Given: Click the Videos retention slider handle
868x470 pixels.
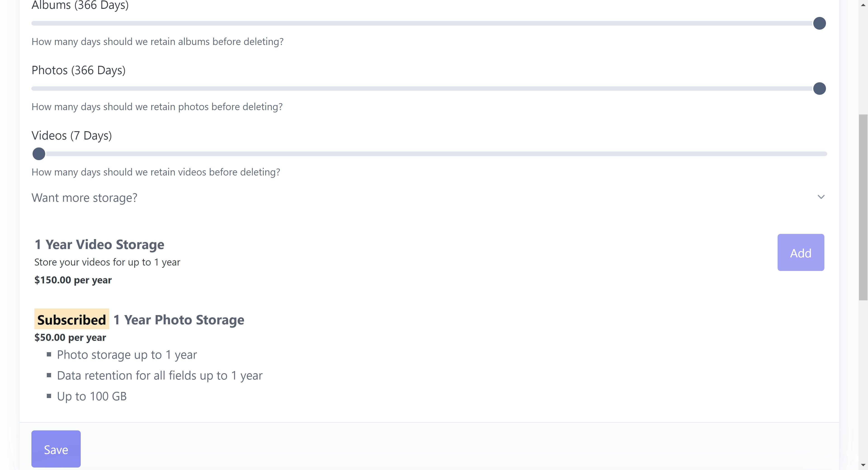Looking at the screenshot, I should 39,154.
